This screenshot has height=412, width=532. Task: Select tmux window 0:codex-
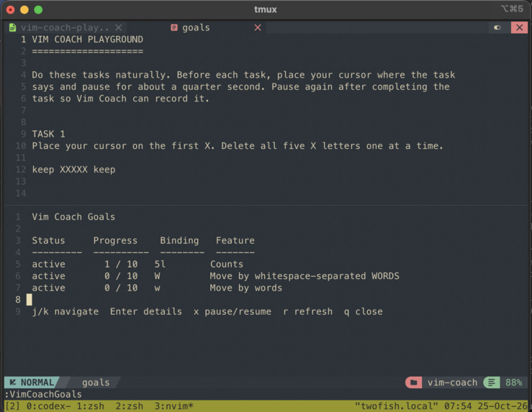(x=48, y=406)
